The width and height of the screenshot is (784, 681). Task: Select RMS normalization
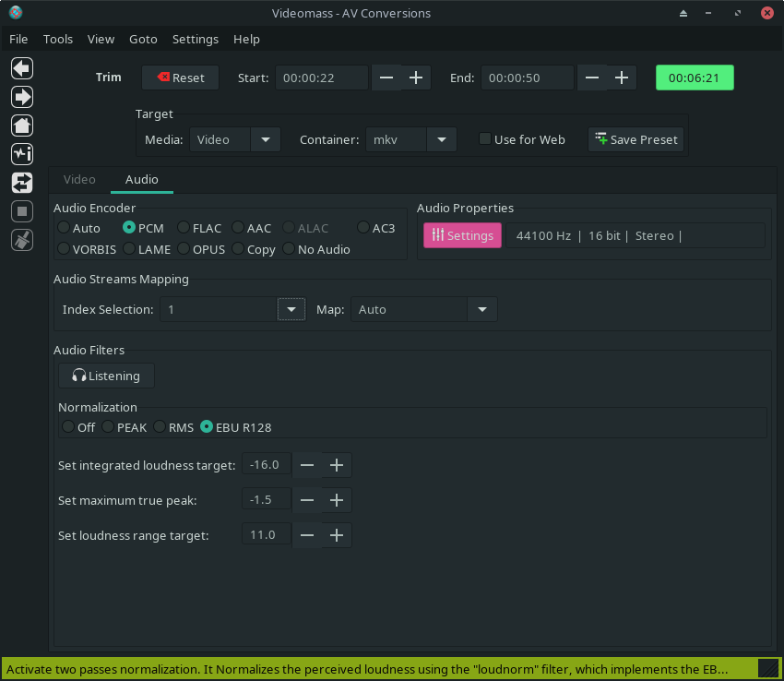coord(173,427)
